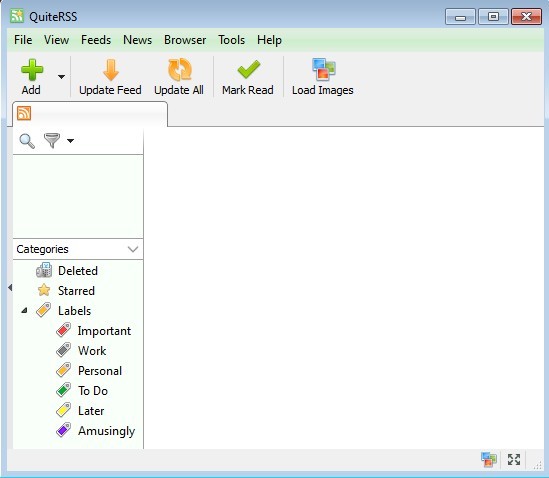Toggle load images icon in status bar
Image resolution: width=549 pixels, height=478 pixels.
[489, 459]
